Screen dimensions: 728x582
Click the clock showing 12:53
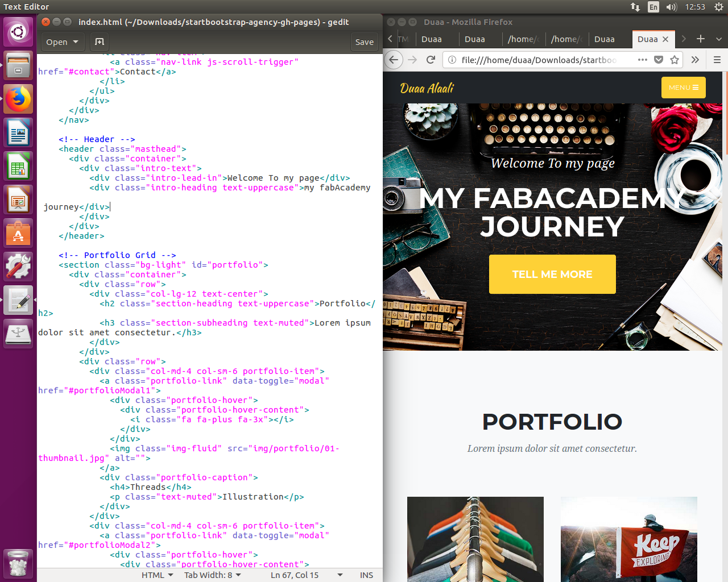695,7
